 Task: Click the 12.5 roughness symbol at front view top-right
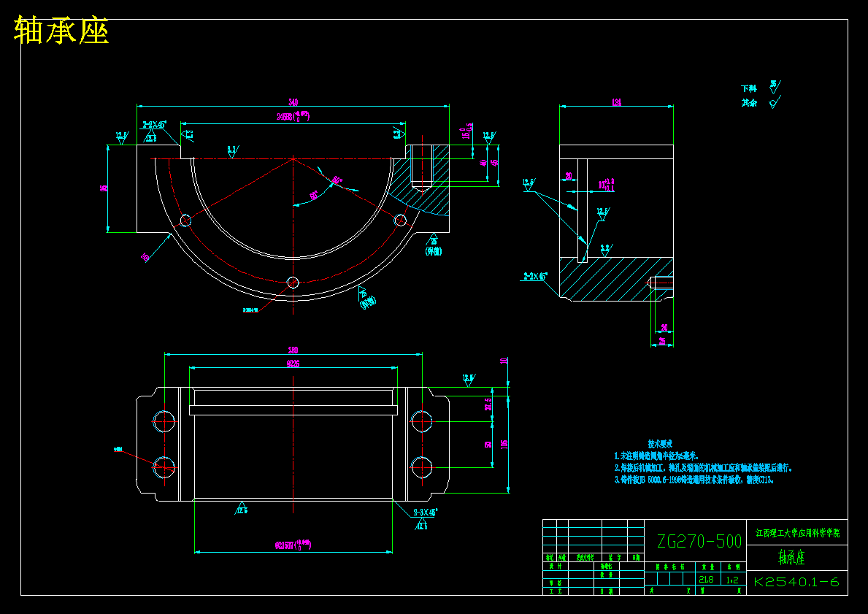pos(489,138)
